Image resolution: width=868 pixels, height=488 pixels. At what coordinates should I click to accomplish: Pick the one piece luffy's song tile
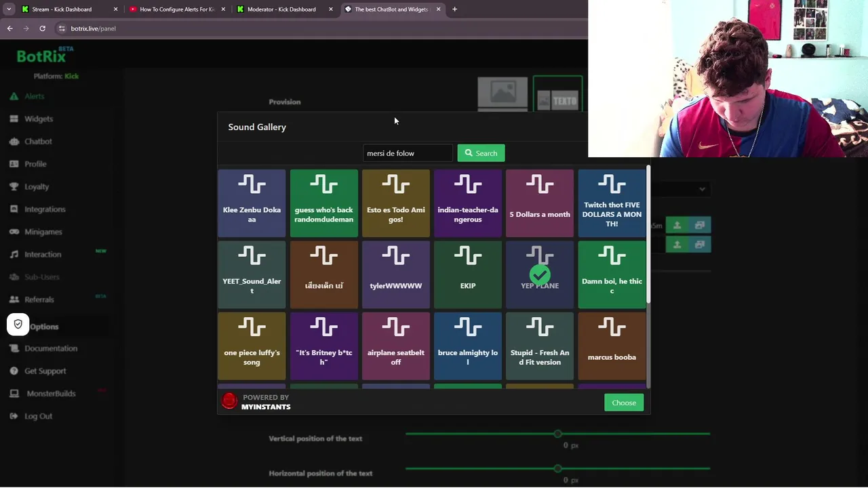click(252, 346)
